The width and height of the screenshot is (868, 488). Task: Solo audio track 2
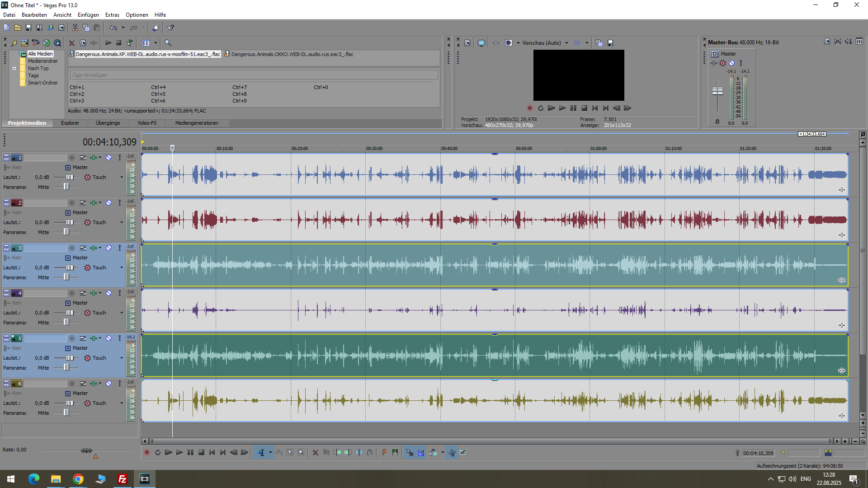tap(120, 203)
